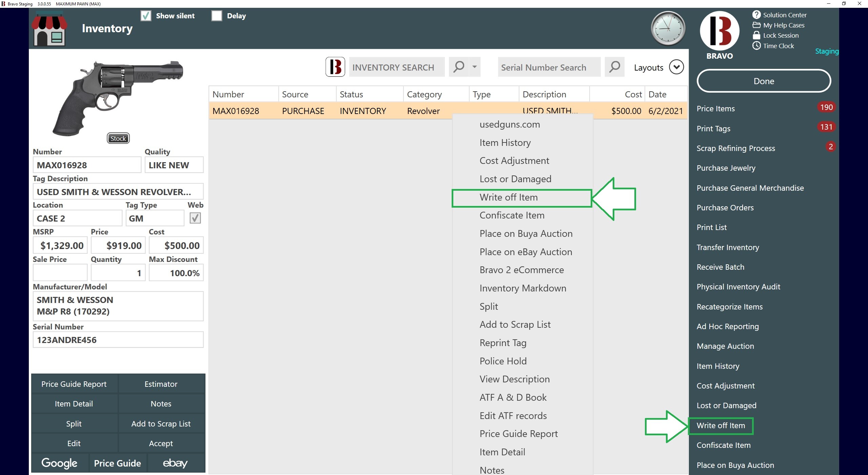Open Ad Hoc Reporting in sidebar
The image size is (868, 475).
pyautogui.click(x=728, y=326)
